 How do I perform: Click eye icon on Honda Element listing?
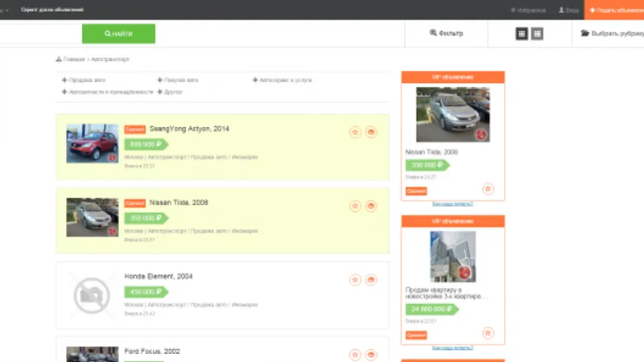[371, 280]
